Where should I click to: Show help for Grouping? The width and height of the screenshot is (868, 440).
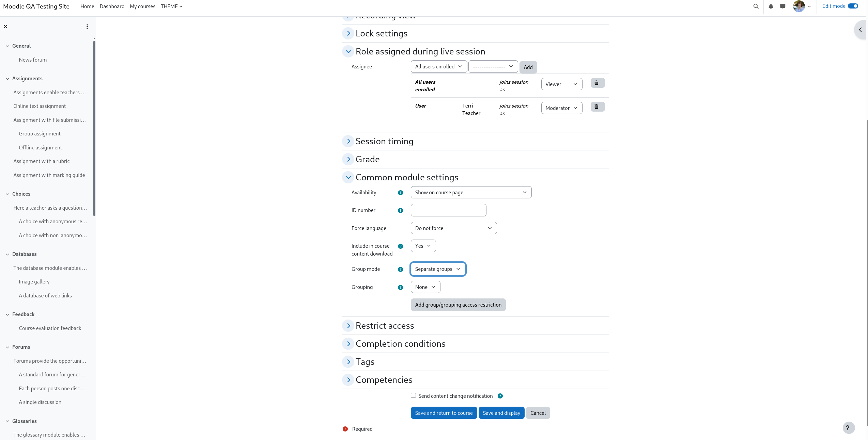click(401, 288)
